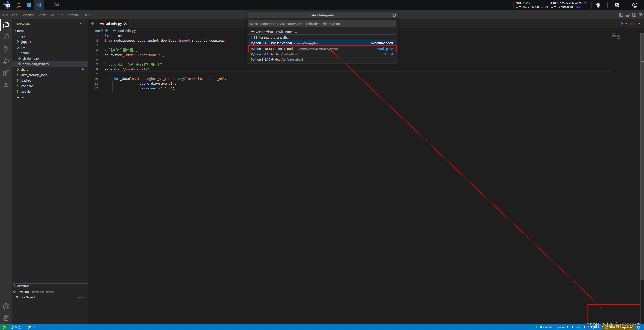Change indentation via Spaces: 4
Viewport: 644px width, 330px height.
pyautogui.click(x=562, y=327)
